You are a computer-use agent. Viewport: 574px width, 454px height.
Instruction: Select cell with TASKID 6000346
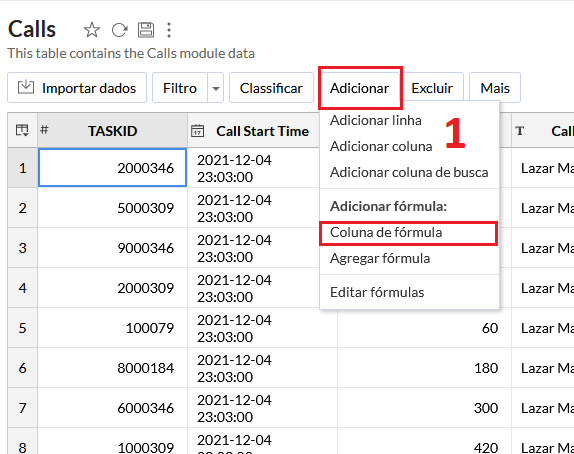point(112,408)
